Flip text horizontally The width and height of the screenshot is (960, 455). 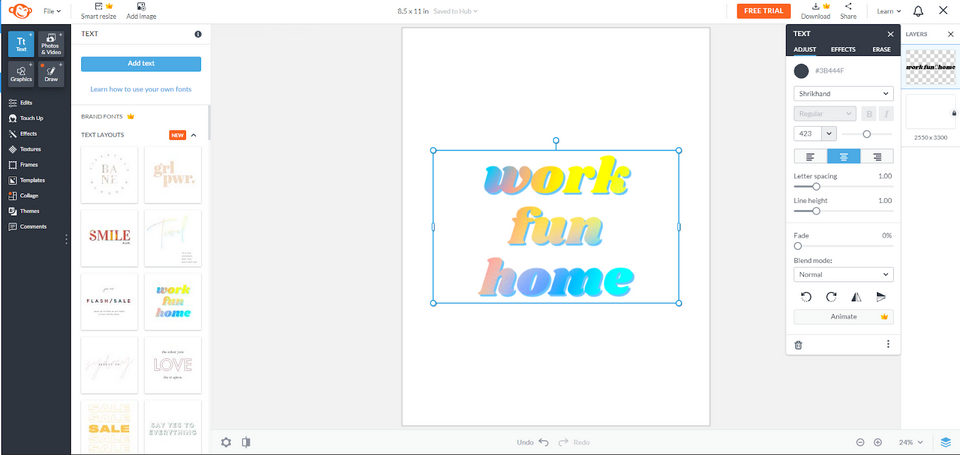point(856,297)
